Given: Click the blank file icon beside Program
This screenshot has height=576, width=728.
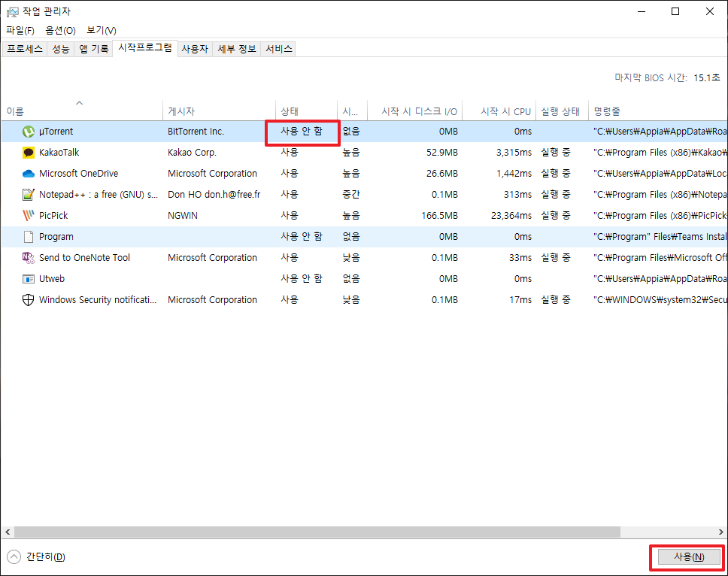Looking at the screenshot, I should click(29, 237).
